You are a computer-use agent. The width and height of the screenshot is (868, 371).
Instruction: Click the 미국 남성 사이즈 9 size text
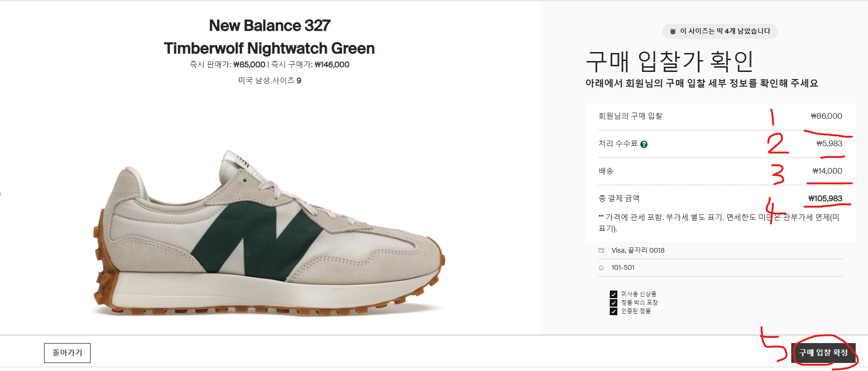click(270, 81)
